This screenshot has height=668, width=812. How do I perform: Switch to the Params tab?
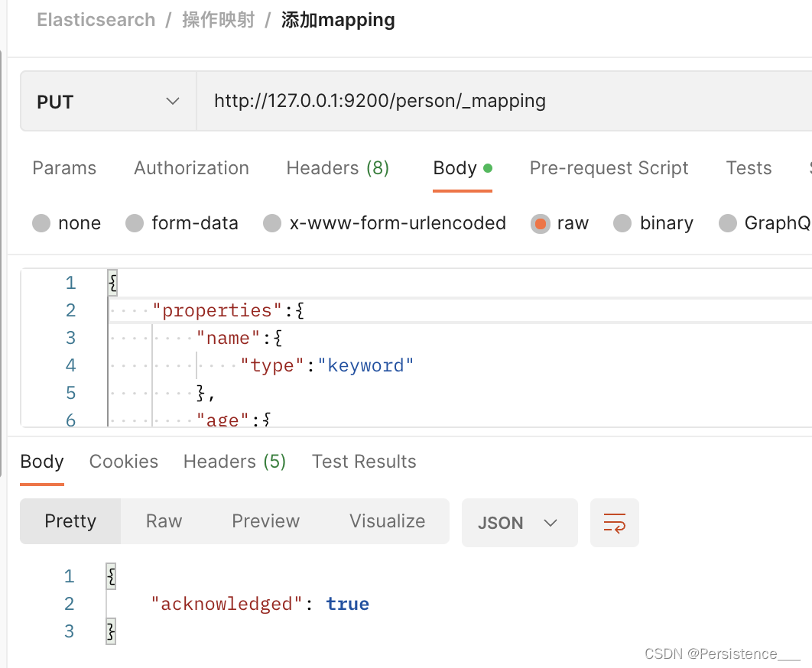point(64,168)
